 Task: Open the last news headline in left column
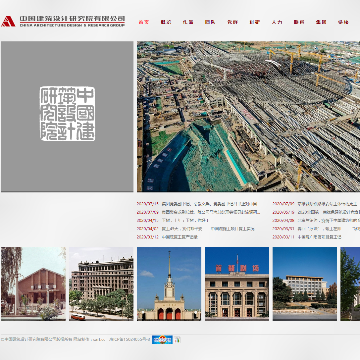180,237
